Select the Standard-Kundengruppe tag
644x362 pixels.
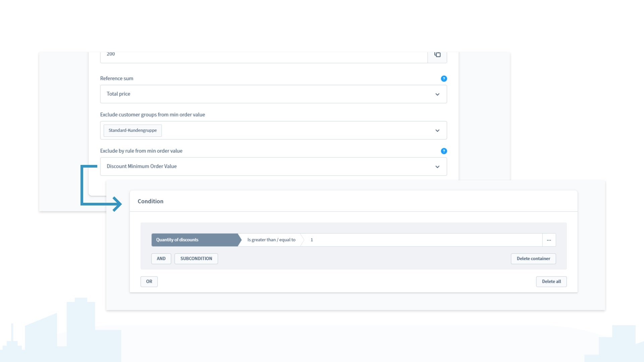click(x=132, y=130)
